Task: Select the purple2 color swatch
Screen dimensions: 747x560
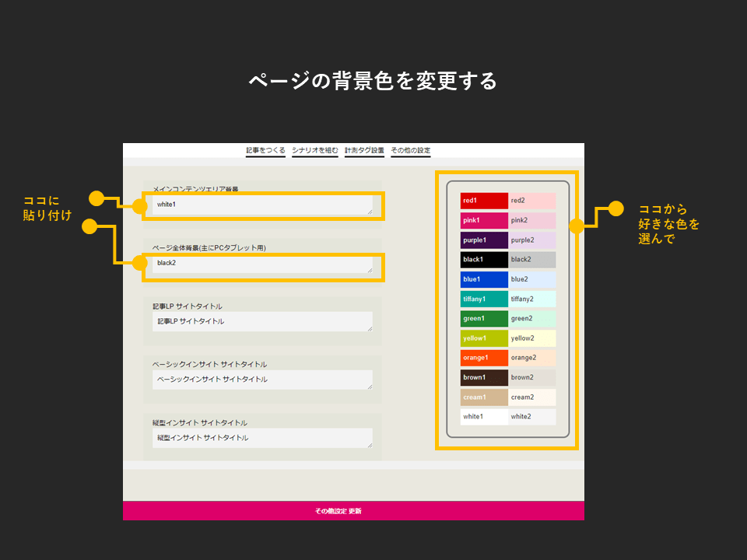Action: point(532,240)
